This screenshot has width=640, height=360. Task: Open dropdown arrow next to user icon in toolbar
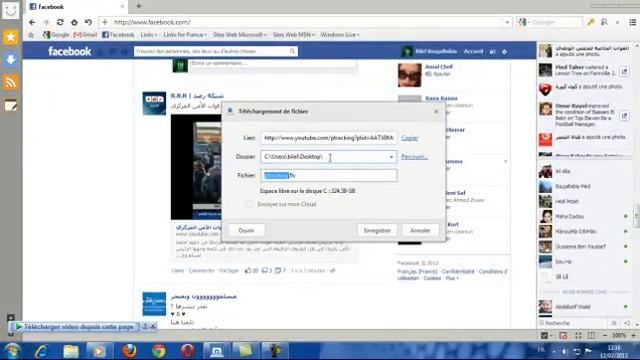pyautogui.click(x=617, y=22)
